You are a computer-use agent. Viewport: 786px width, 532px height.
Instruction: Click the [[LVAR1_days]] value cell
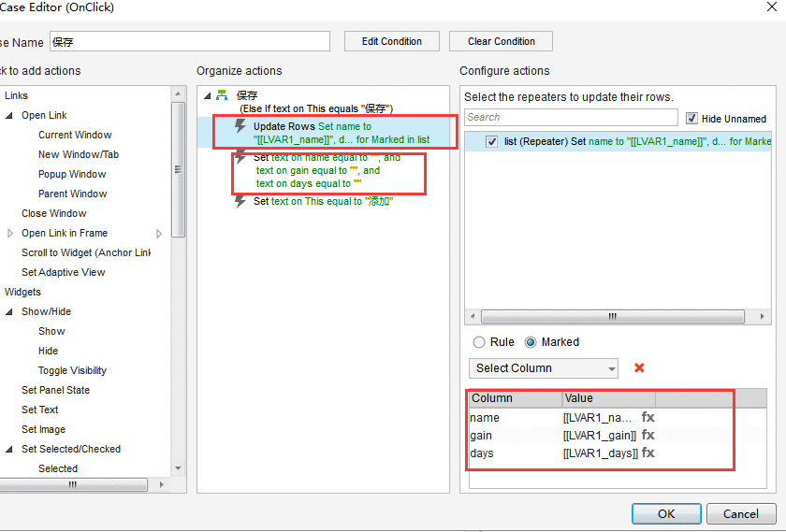[x=601, y=453]
